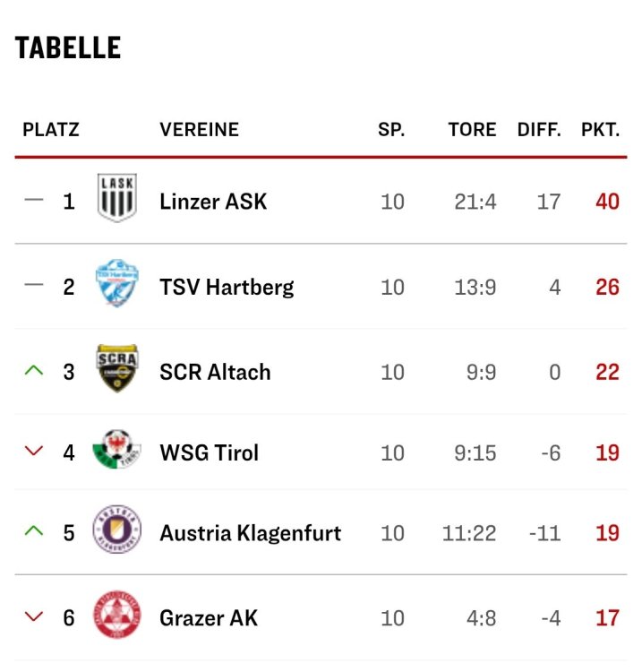Click the red down arrow beside Grazer AK
642x672 pixels.
(34, 616)
